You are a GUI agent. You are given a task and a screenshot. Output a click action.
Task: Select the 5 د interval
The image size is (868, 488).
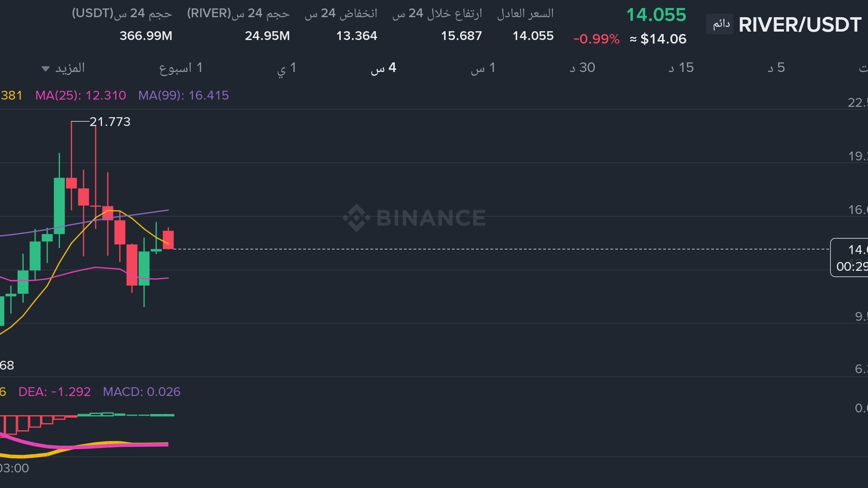click(x=776, y=68)
